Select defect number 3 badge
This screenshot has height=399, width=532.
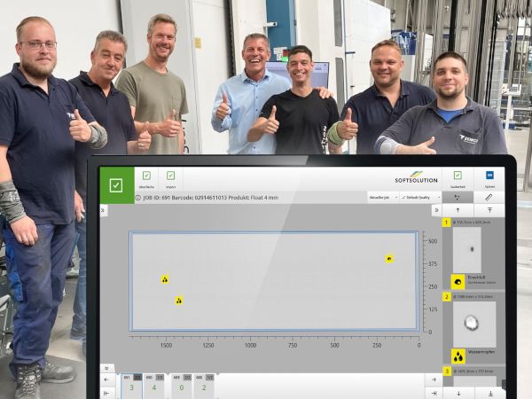pyautogui.click(x=447, y=372)
